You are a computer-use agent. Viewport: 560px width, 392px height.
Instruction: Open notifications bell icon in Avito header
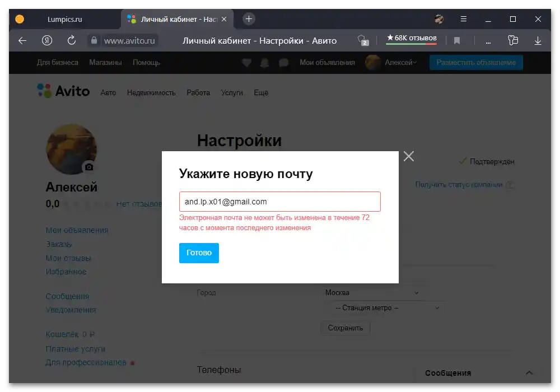(265, 63)
